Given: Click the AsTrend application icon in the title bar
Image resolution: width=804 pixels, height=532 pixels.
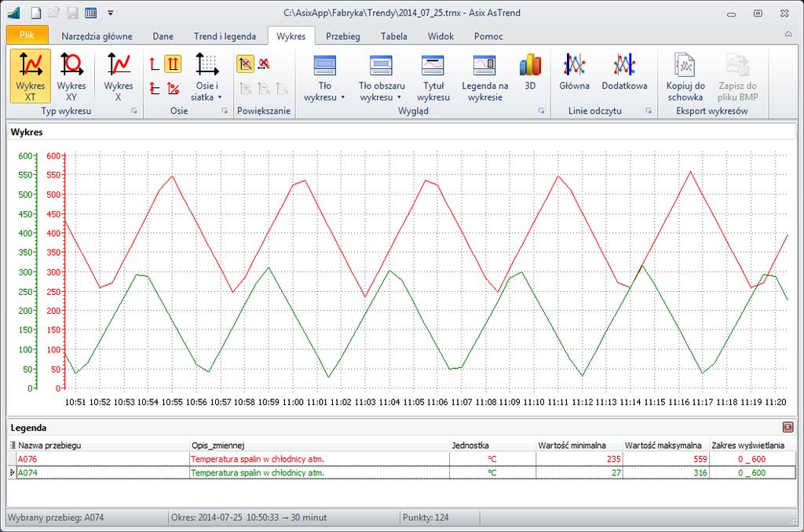Looking at the screenshot, I should point(14,13).
